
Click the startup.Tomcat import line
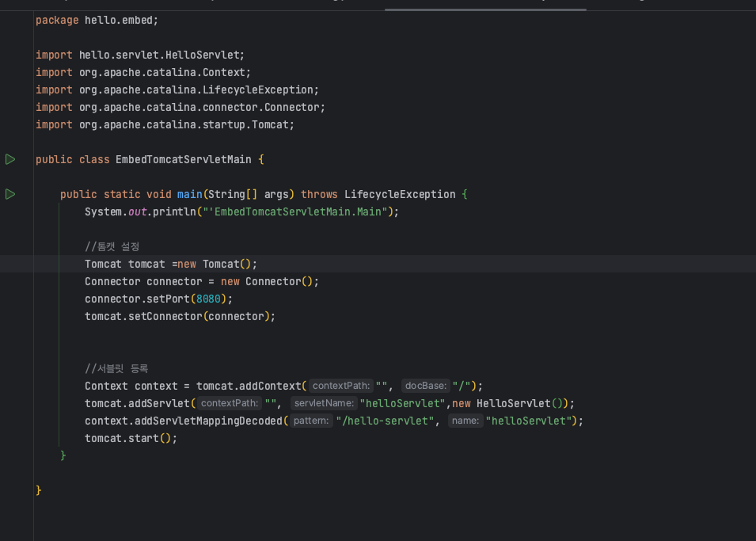(x=165, y=124)
